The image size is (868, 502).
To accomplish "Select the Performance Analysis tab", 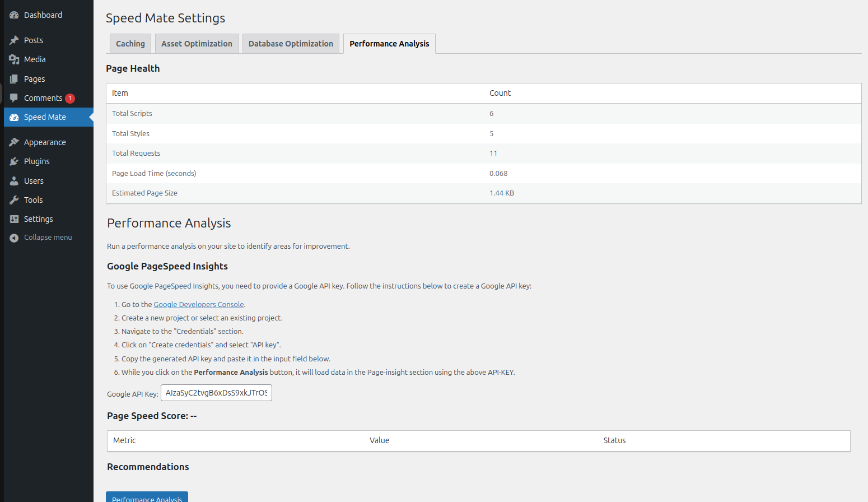I will (389, 44).
